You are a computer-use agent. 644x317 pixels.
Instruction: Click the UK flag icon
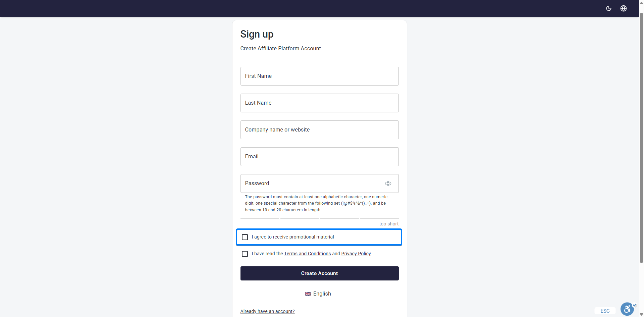coord(308,294)
